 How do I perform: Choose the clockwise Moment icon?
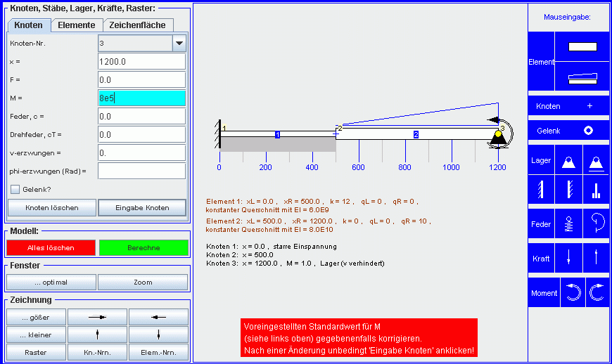tap(597, 293)
